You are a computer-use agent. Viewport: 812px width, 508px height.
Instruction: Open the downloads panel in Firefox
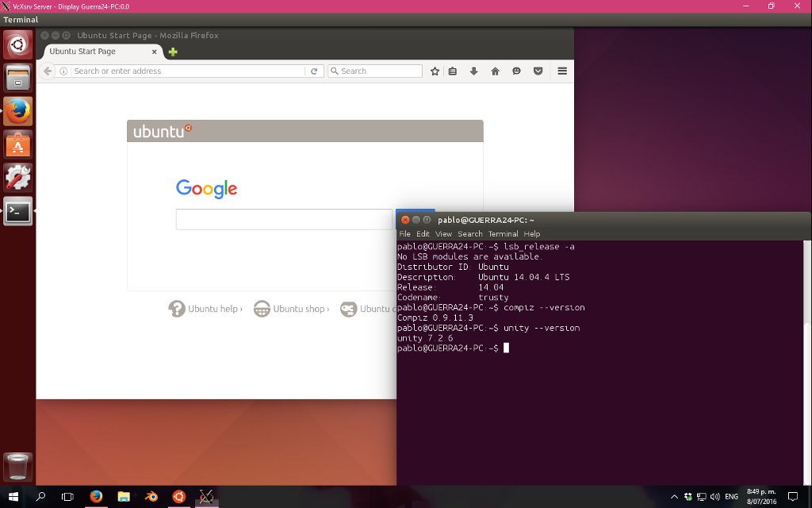click(x=474, y=71)
